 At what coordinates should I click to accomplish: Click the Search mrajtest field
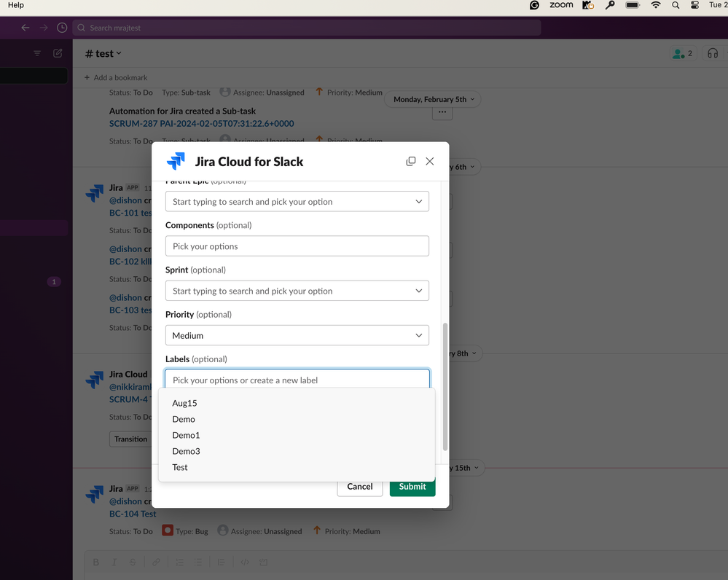tap(306, 28)
